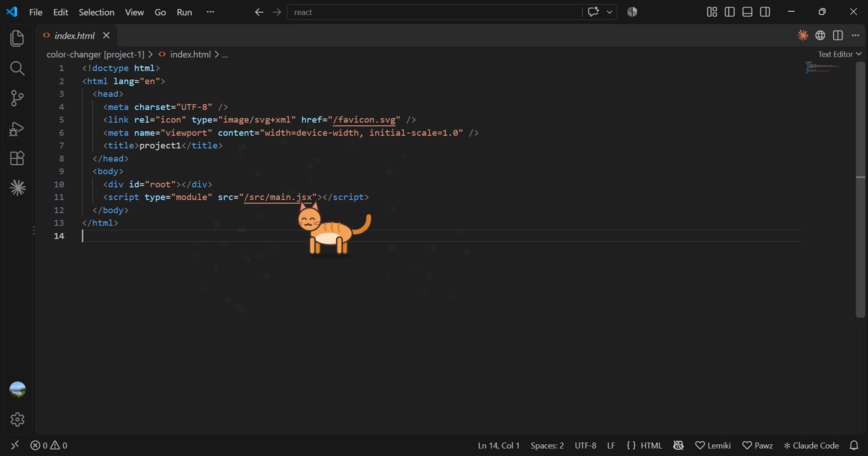
Task: Click the react search box in title bar
Action: click(434, 12)
